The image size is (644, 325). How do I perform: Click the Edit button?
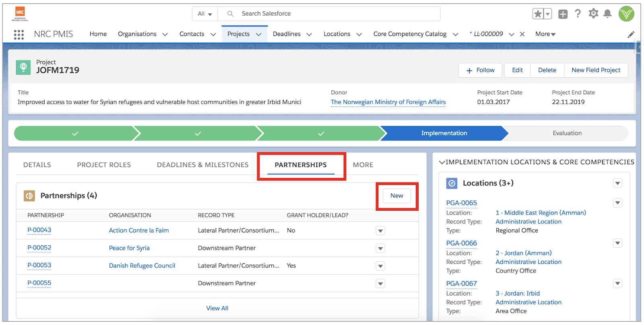pyautogui.click(x=517, y=70)
